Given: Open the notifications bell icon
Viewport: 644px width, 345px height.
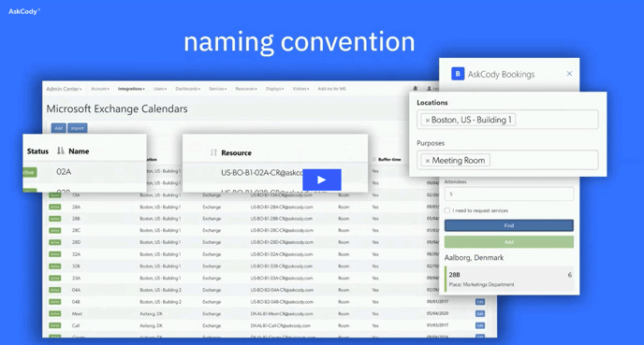Looking at the screenshot, I should (x=416, y=89).
